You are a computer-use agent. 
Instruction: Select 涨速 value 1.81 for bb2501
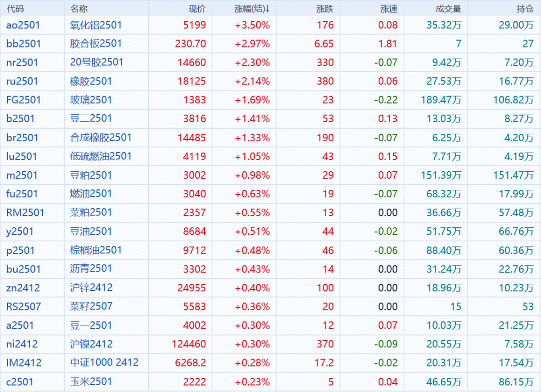point(388,44)
